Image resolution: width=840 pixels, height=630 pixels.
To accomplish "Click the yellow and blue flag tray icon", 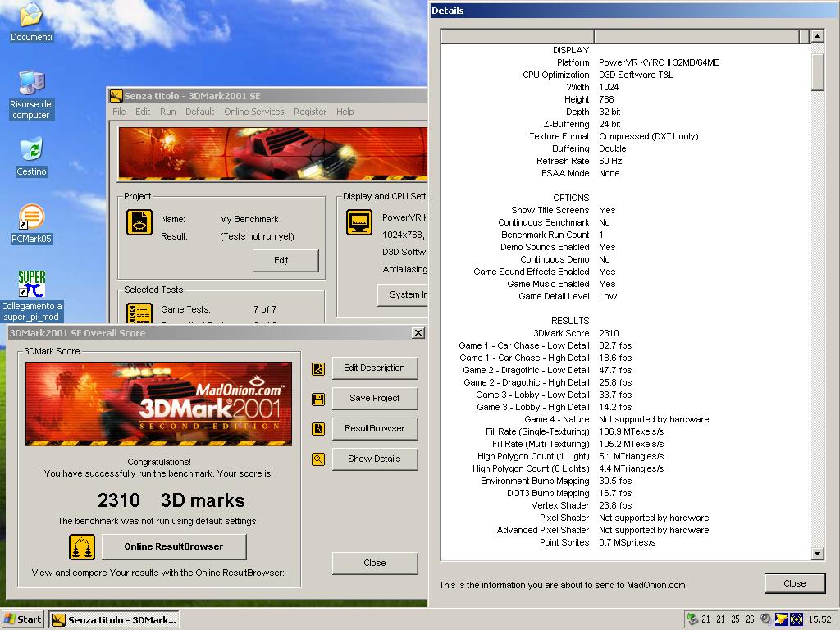I will [x=781, y=619].
